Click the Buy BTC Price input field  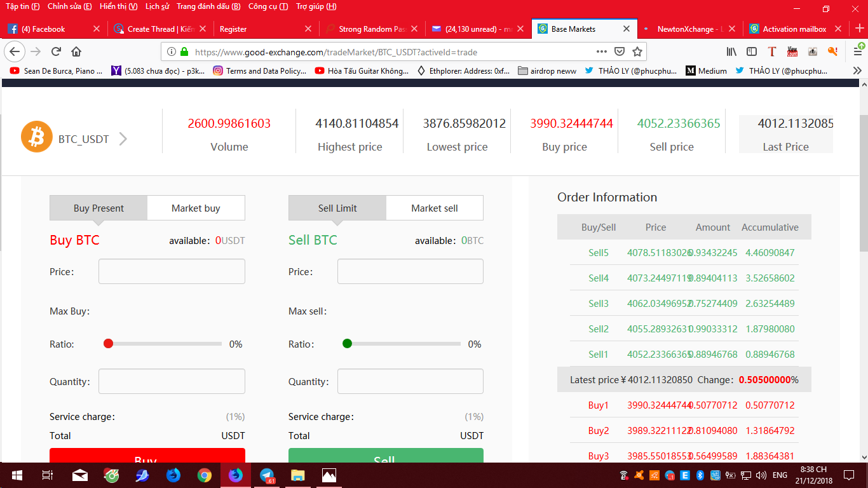pyautogui.click(x=172, y=271)
